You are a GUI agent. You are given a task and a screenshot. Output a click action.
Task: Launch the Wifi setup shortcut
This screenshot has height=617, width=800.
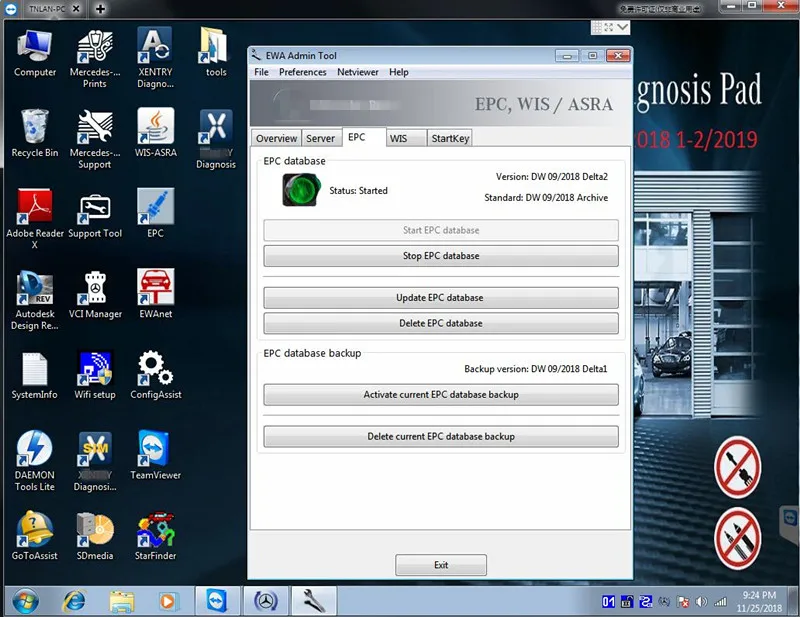tap(95, 375)
